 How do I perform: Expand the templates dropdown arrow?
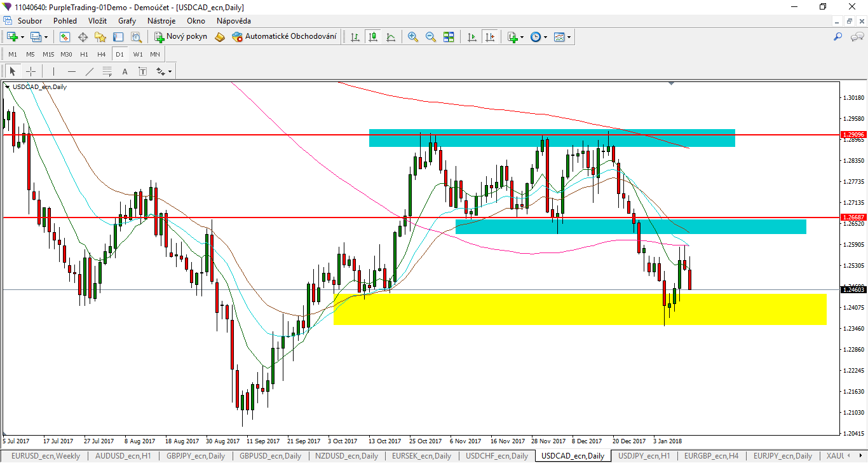pos(569,37)
